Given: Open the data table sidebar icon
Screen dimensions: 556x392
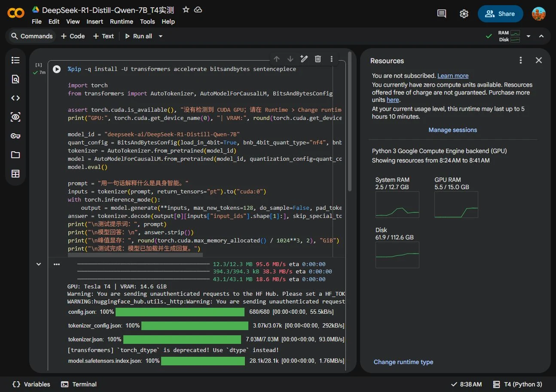Looking at the screenshot, I should click(15, 174).
